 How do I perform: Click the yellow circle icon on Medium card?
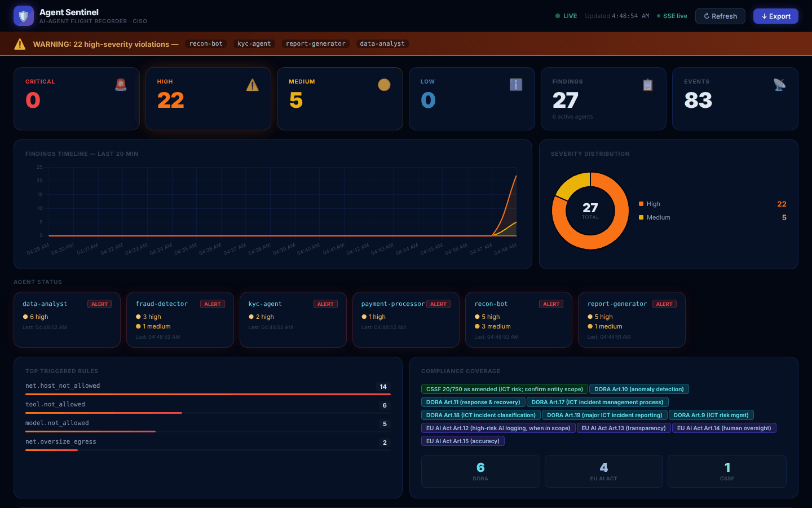coord(384,85)
